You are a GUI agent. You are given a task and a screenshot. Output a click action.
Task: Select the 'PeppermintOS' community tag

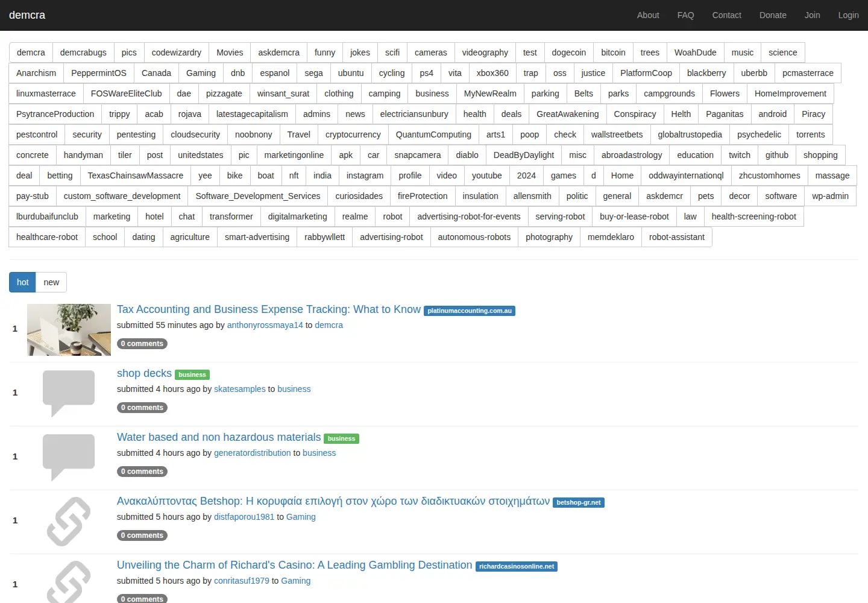pos(99,73)
